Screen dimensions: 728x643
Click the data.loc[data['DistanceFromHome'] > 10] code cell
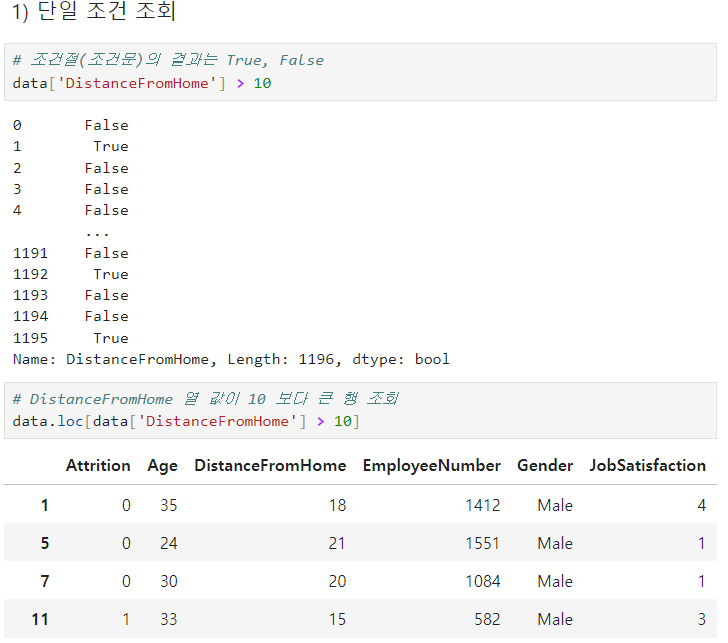tap(360, 410)
